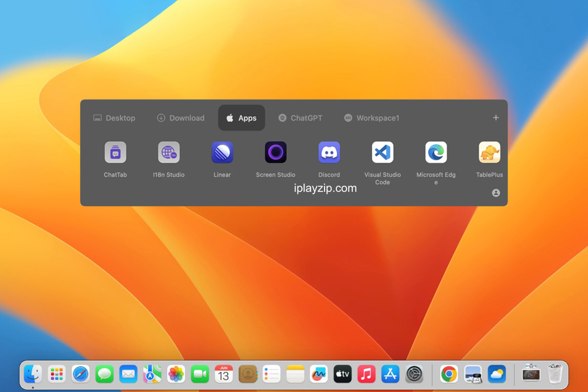Image resolution: width=588 pixels, height=392 pixels.
Task: Launch Visual Studio Code icon
Action: point(383,152)
